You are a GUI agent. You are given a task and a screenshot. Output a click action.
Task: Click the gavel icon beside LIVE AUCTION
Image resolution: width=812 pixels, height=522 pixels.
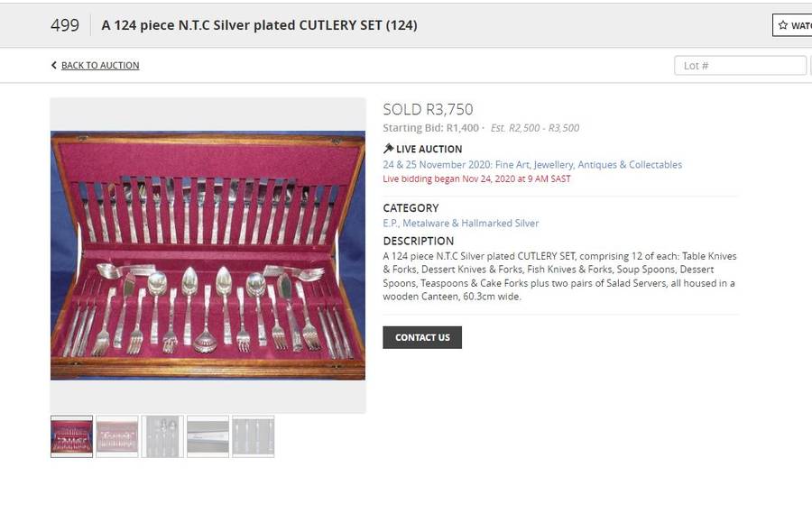pyautogui.click(x=388, y=149)
